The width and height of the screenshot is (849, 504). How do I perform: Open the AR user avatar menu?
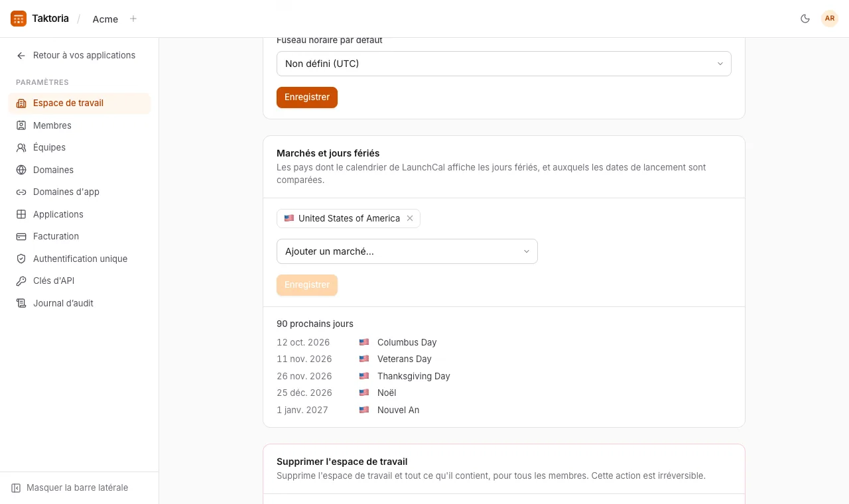(830, 19)
